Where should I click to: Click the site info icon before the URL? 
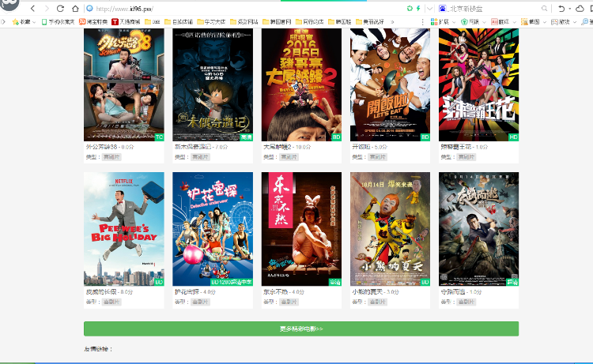click(x=89, y=9)
